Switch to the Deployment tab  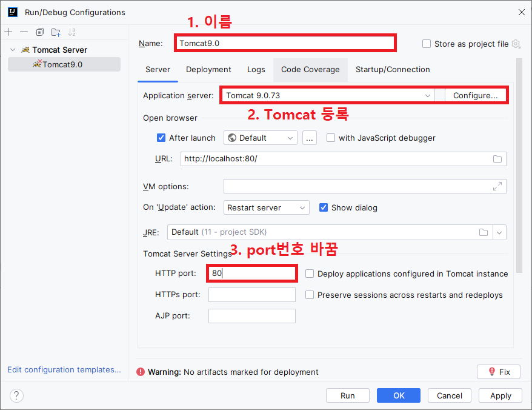click(x=208, y=70)
